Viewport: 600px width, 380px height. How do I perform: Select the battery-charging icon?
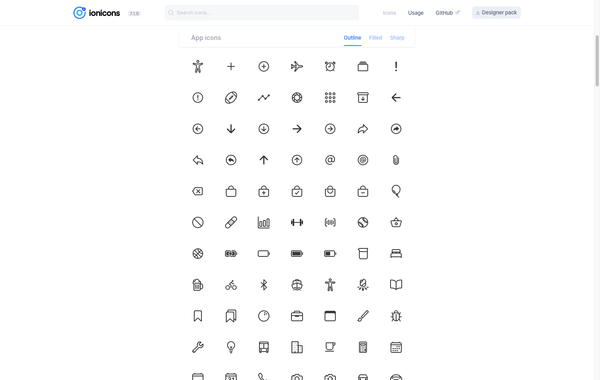231,254
